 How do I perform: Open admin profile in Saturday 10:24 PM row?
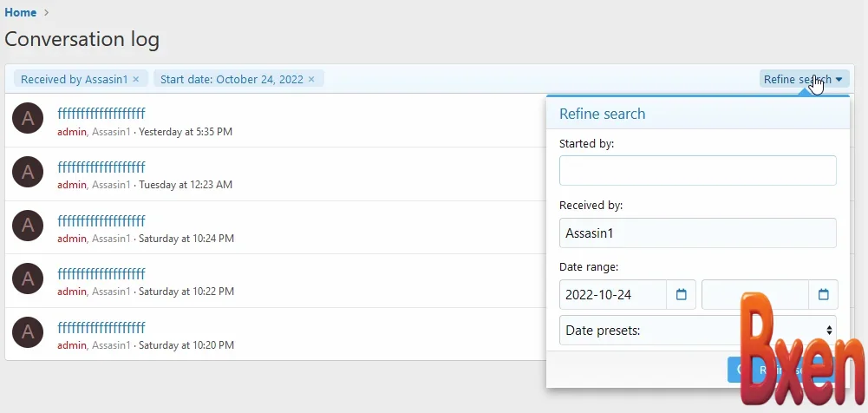[x=72, y=239]
